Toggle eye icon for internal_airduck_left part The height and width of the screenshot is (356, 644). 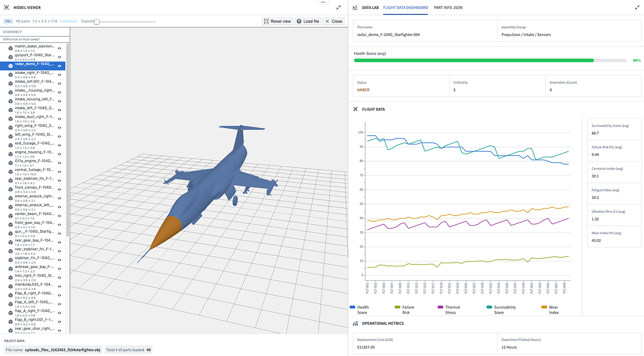coord(60,207)
